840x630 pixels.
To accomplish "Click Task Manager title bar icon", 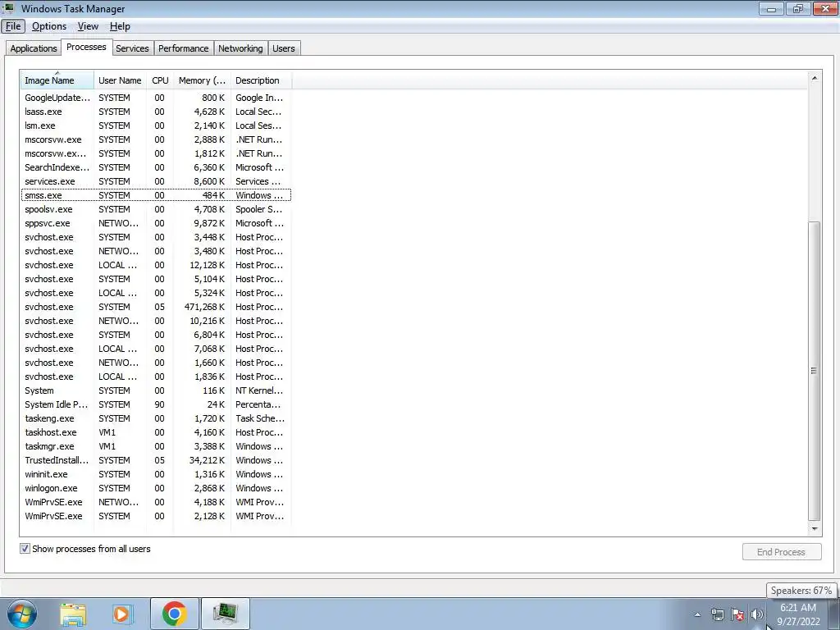I will click(x=7, y=8).
